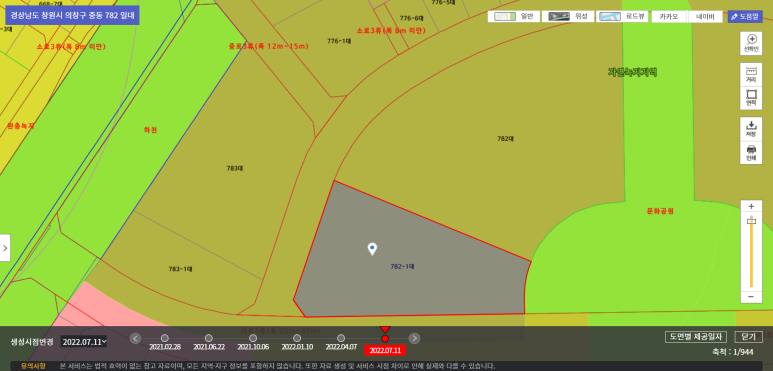
Task: Select the 일반 (general) map thumbnail
Action: (513, 16)
